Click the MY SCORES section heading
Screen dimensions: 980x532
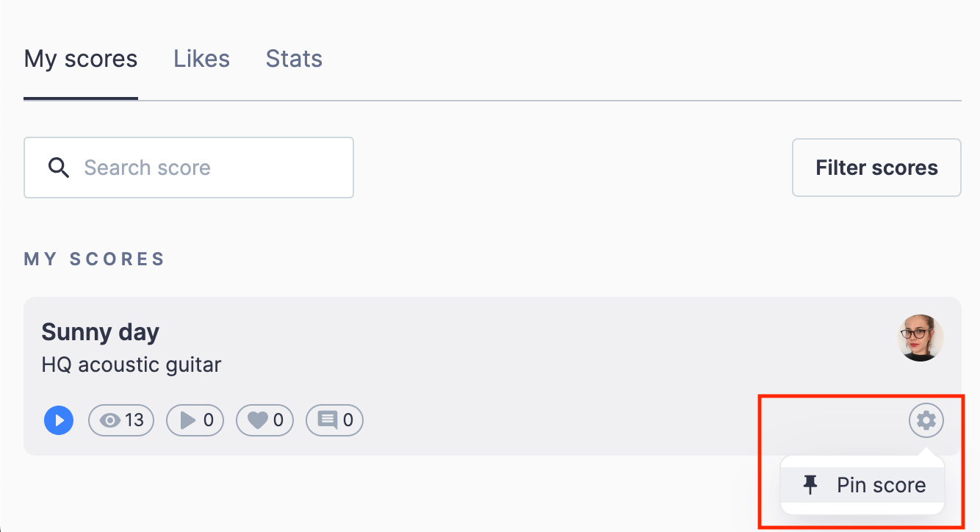pyautogui.click(x=94, y=259)
